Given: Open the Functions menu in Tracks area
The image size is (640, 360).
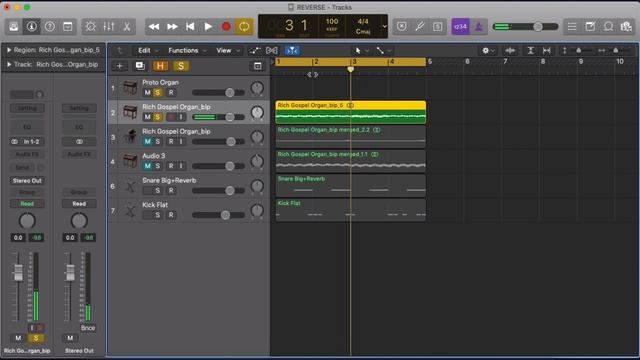Looking at the screenshot, I should (x=187, y=51).
